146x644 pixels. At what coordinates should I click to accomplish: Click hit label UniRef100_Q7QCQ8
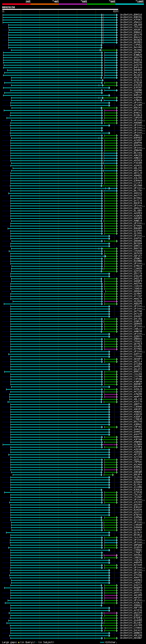pyautogui.click(x=131, y=83)
